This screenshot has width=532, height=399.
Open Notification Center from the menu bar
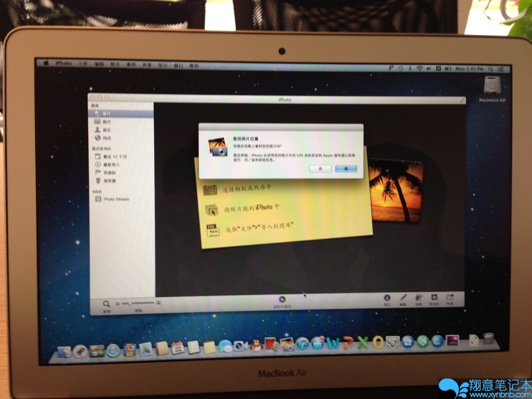(x=500, y=69)
